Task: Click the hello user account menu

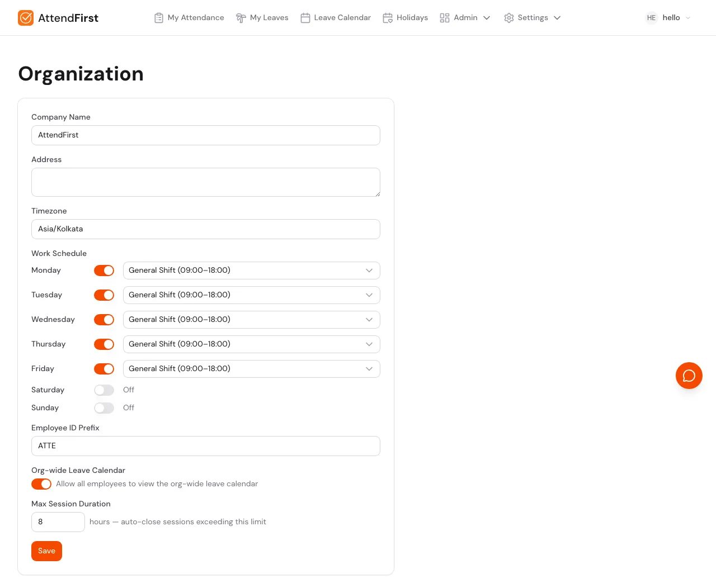Action: [667, 17]
